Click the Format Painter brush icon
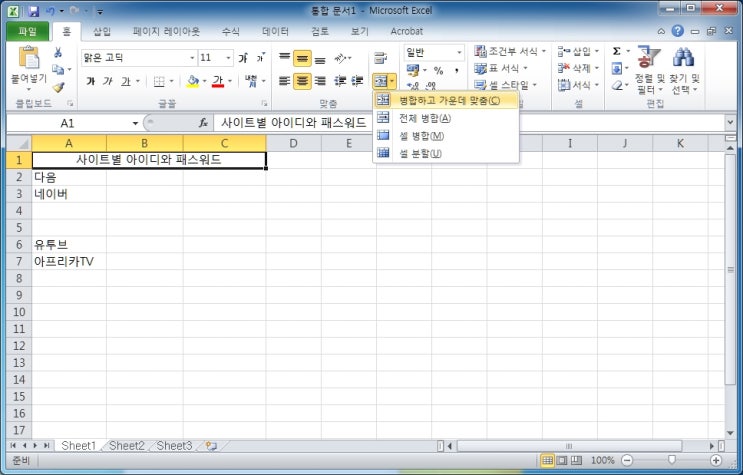This screenshot has height=475, width=743. coord(58,87)
